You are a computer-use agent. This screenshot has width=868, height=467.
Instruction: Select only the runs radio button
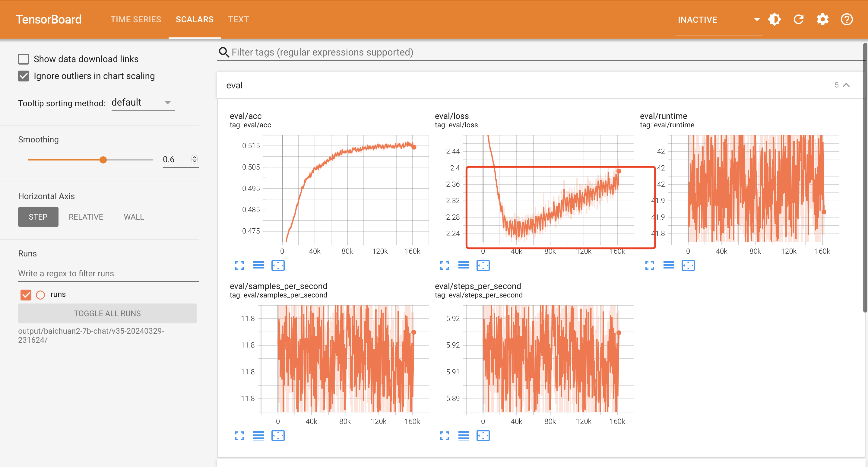40,295
